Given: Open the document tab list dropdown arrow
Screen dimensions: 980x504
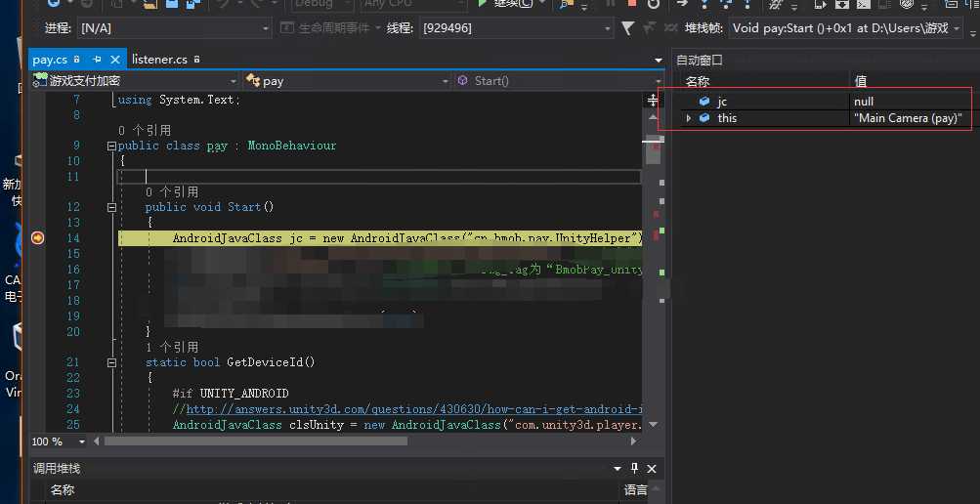Looking at the screenshot, I should [x=659, y=60].
